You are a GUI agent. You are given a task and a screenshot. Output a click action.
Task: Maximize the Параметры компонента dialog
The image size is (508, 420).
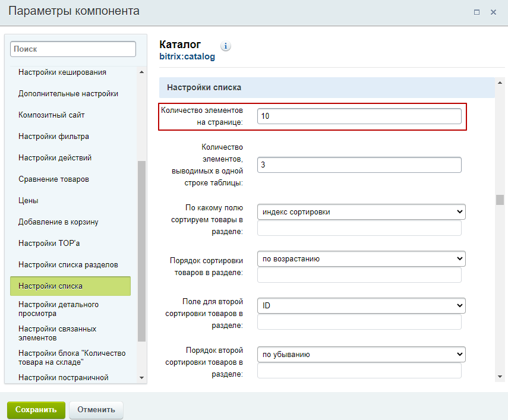pyautogui.click(x=477, y=12)
